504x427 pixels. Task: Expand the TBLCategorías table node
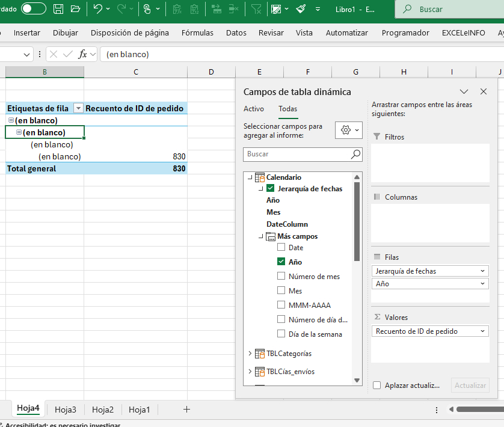coord(250,354)
